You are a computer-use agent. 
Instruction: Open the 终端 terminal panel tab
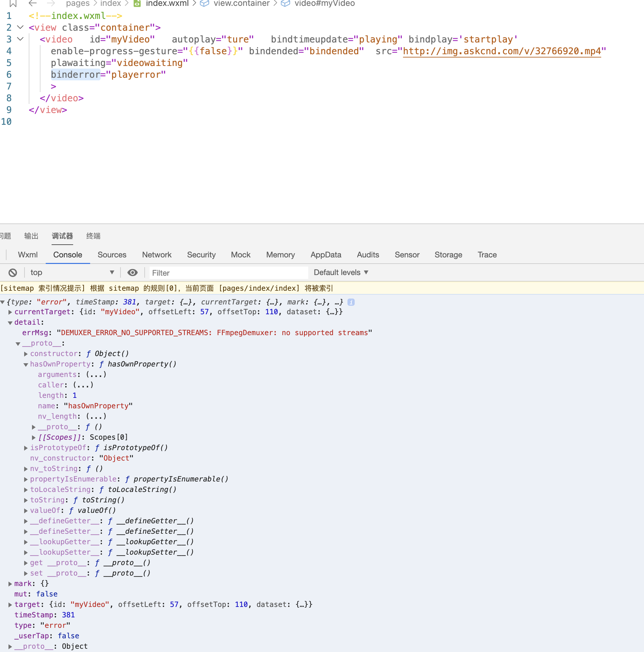(x=93, y=236)
